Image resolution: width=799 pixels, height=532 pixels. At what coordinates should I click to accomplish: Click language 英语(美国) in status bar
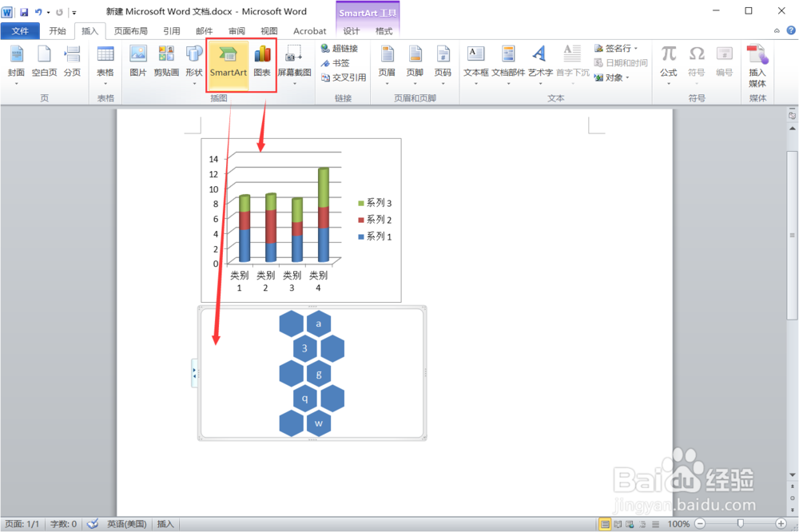pyautogui.click(x=126, y=524)
